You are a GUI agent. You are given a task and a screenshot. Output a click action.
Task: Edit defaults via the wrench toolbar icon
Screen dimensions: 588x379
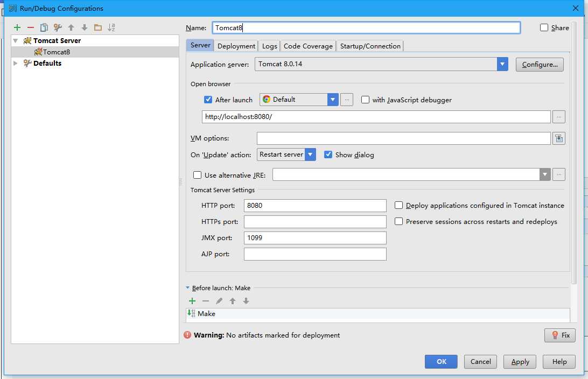tap(58, 27)
